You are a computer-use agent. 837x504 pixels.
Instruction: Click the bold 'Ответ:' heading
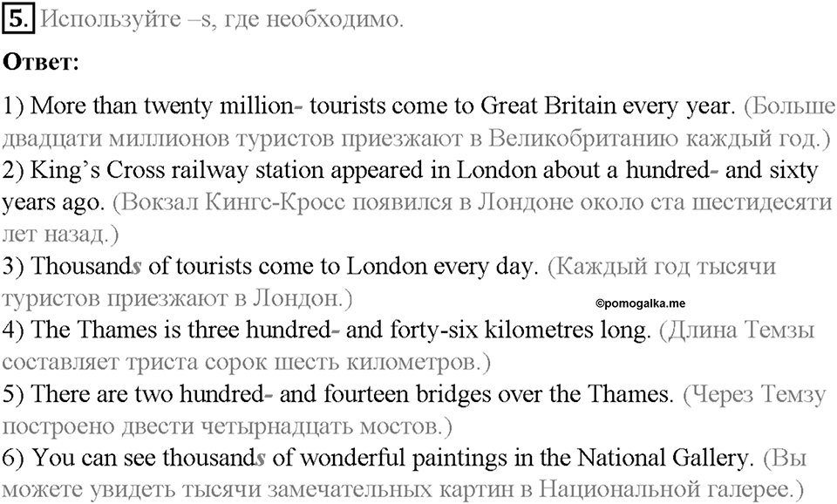pyautogui.click(x=41, y=63)
